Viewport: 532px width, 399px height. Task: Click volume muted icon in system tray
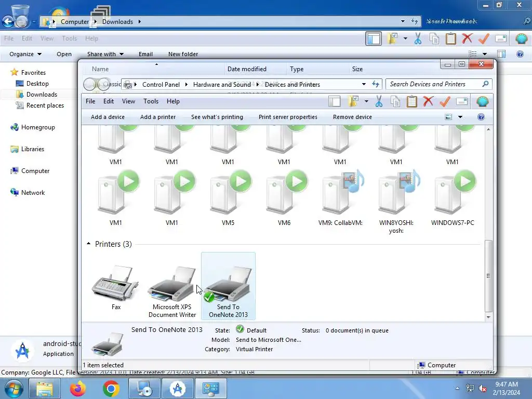tap(483, 388)
